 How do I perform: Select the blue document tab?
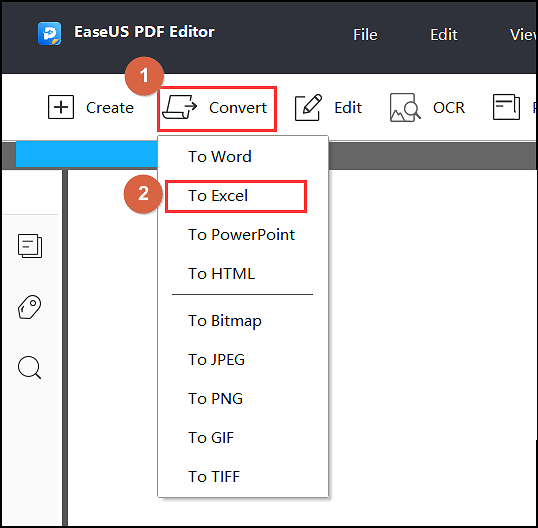pos(86,154)
